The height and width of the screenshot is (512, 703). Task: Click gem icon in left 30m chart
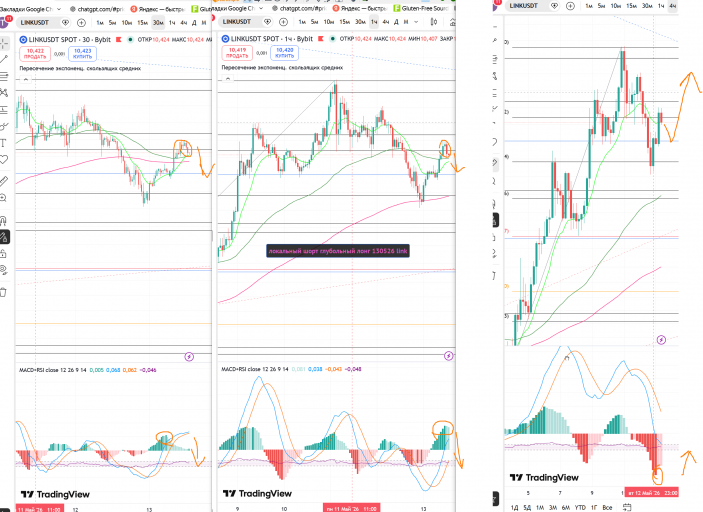(x=65, y=22)
